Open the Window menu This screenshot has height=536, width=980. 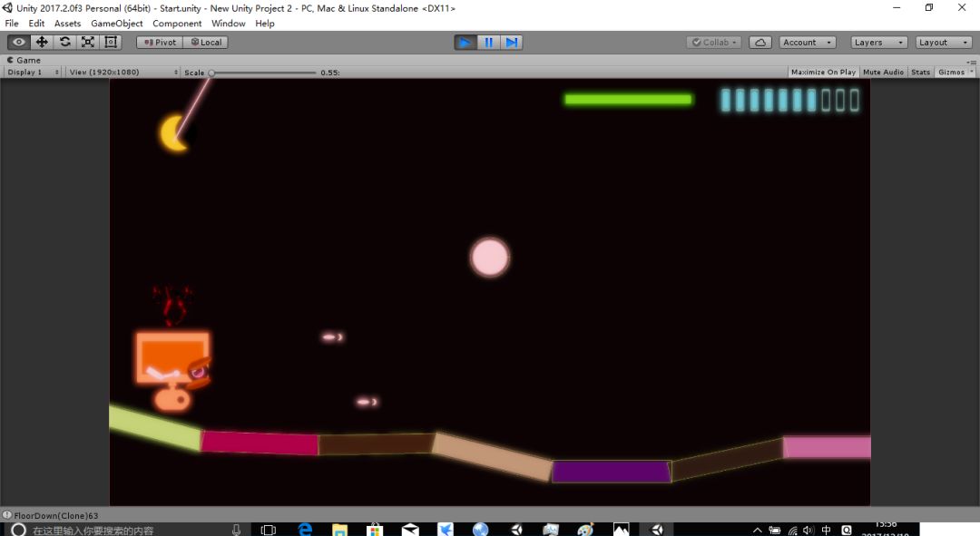click(x=228, y=23)
